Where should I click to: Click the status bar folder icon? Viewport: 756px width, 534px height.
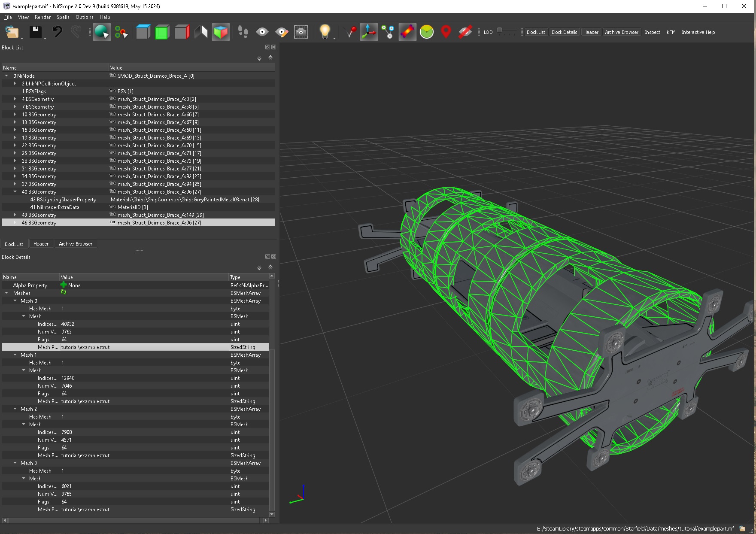point(742,529)
